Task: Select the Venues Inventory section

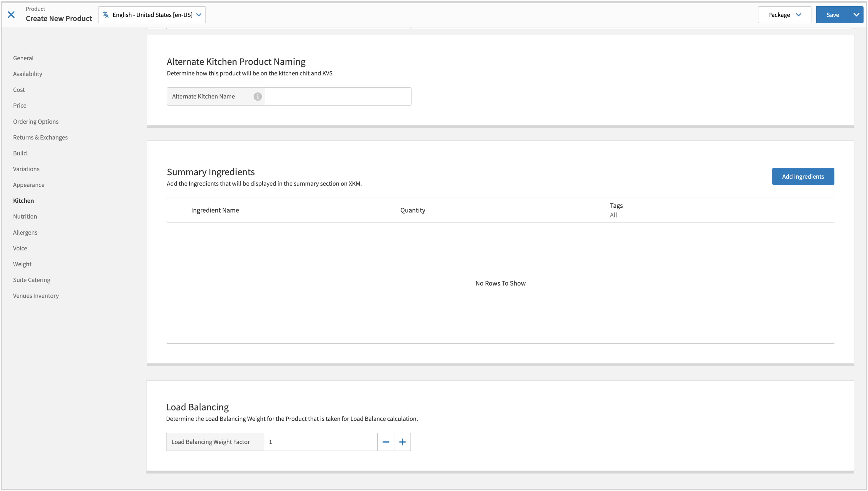Action: (36, 295)
